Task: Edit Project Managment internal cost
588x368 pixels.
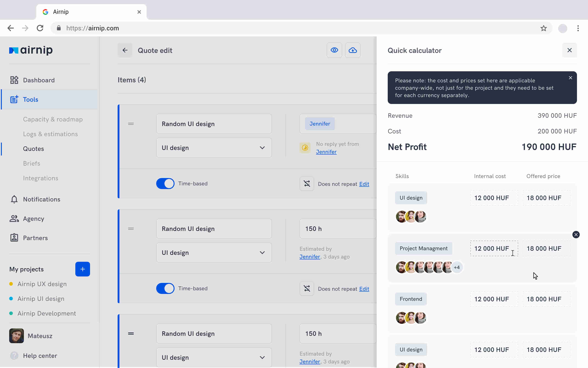Action: pos(494,248)
